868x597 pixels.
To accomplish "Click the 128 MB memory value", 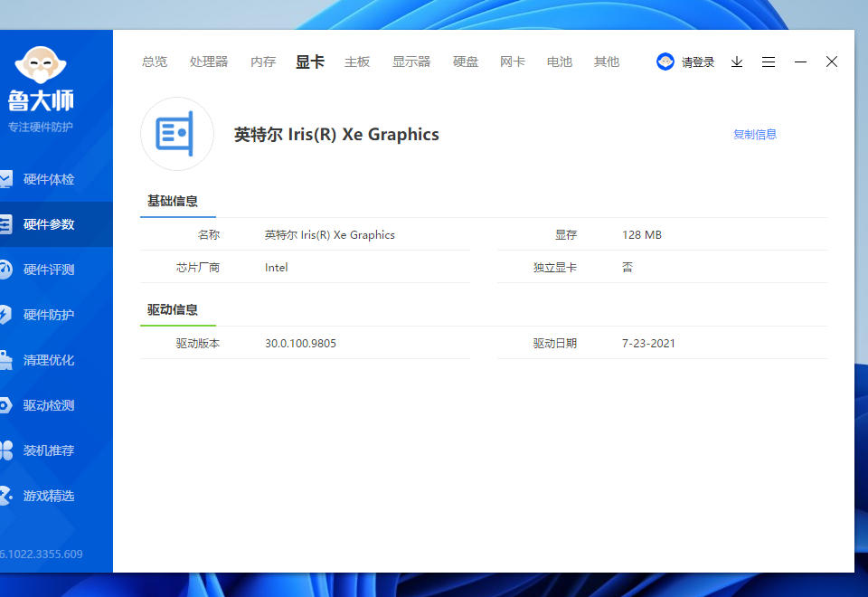I will click(642, 235).
